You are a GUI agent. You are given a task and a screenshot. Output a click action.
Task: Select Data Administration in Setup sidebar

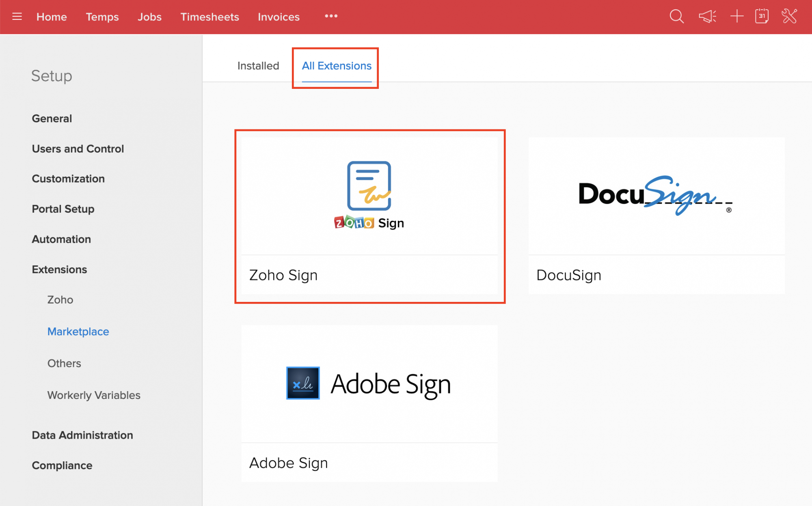(82, 435)
